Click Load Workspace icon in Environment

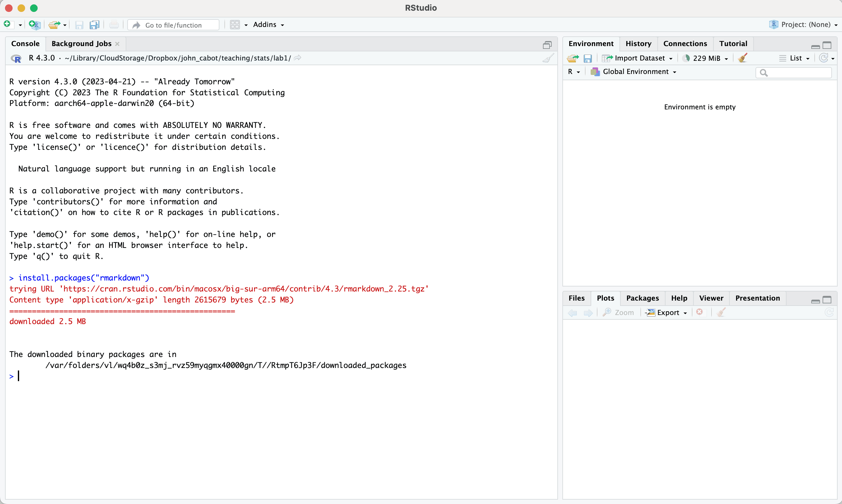573,58
